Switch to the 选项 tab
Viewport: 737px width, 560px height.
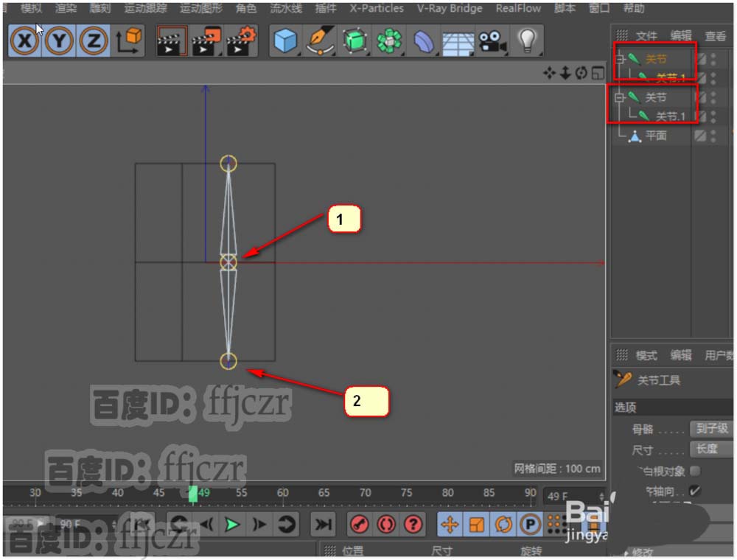(625, 407)
